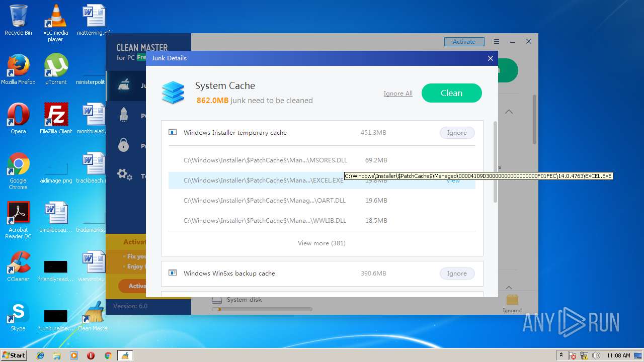This screenshot has height=362, width=644.
Task: Select the OART.DLL file row
Action: coord(322,201)
